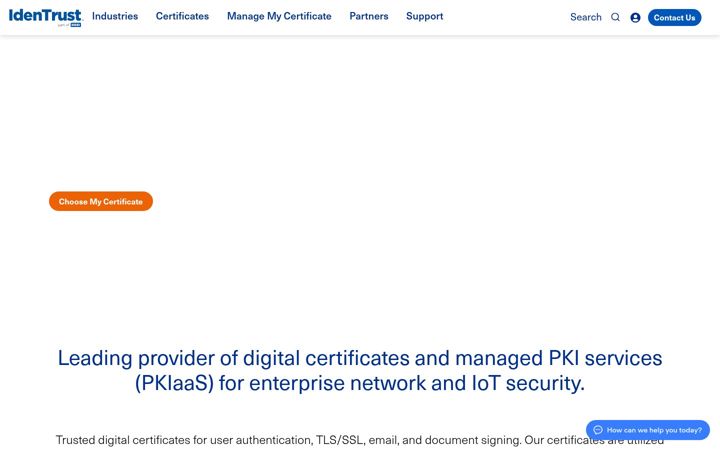Click the 'Trusted digital certificates' paragraph text
The width and height of the screenshot is (720, 450).
coord(360,440)
